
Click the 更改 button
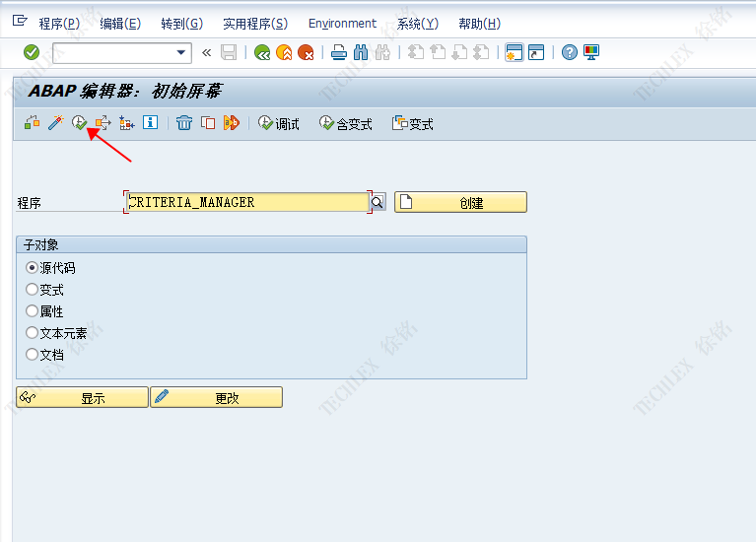(x=216, y=397)
